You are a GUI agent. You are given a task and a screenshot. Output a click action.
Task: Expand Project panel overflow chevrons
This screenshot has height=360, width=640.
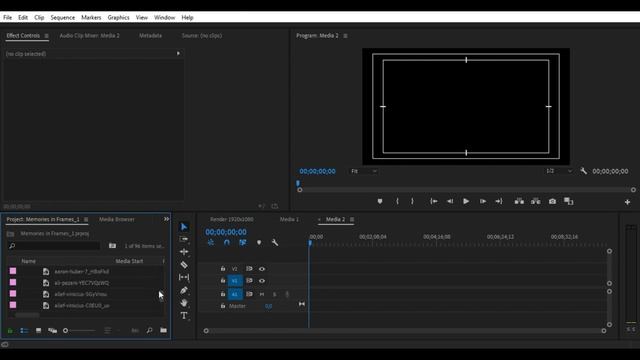166,219
